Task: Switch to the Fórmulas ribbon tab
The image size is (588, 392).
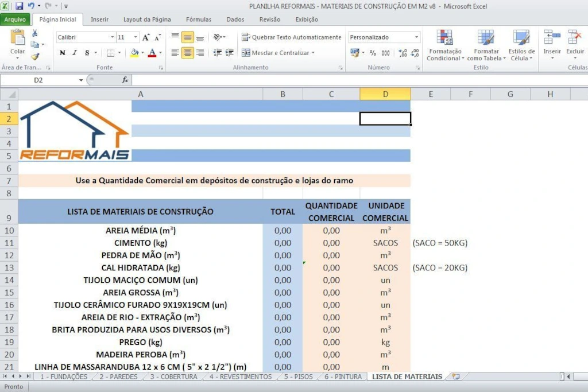Action: point(198,19)
